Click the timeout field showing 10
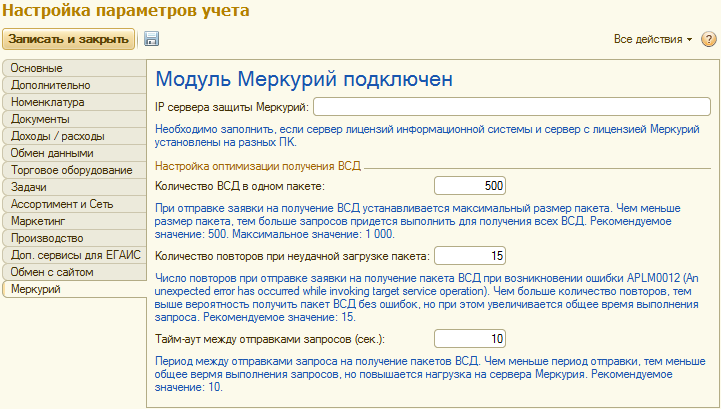Viewport: 721px width, 409px height. tap(470, 339)
